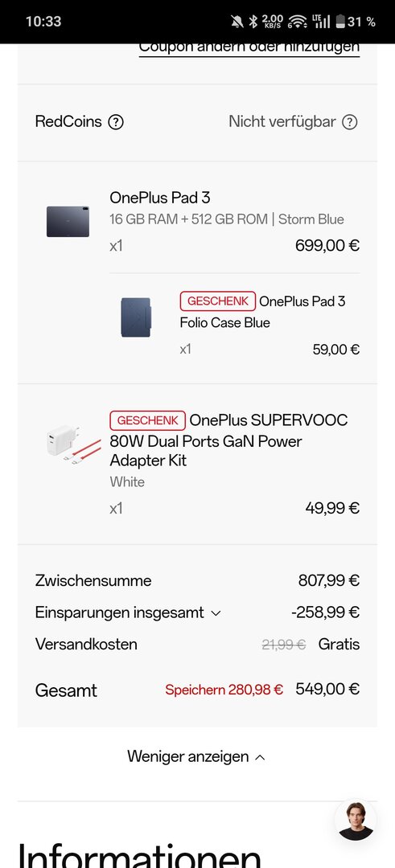This screenshot has height=868, width=395.
Task: Tap the Bluetooth status icon
Action: click(253, 22)
